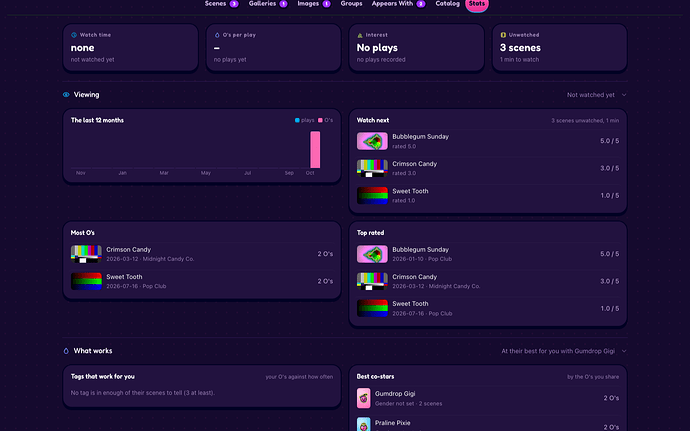Click 5.0 / 5 rating in Watch next

pos(609,141)
